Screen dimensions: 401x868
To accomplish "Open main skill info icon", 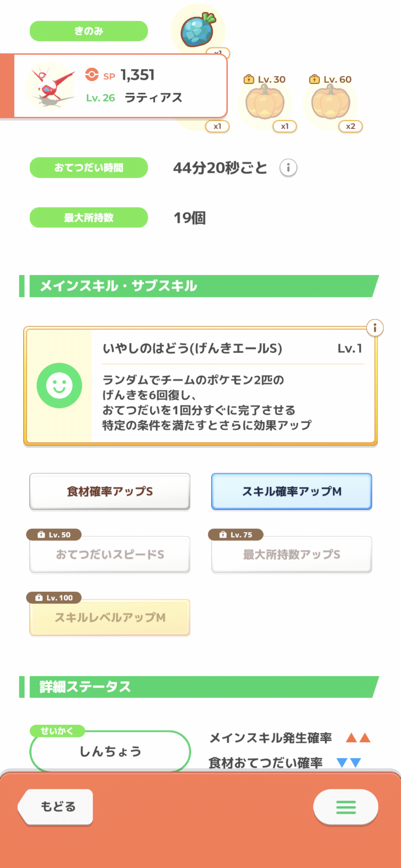I will point(375,328).
